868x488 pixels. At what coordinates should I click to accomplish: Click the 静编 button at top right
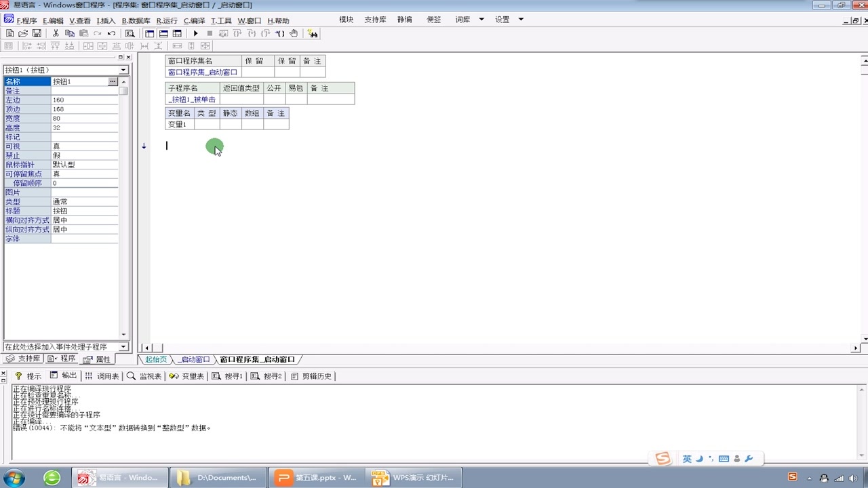405,20
